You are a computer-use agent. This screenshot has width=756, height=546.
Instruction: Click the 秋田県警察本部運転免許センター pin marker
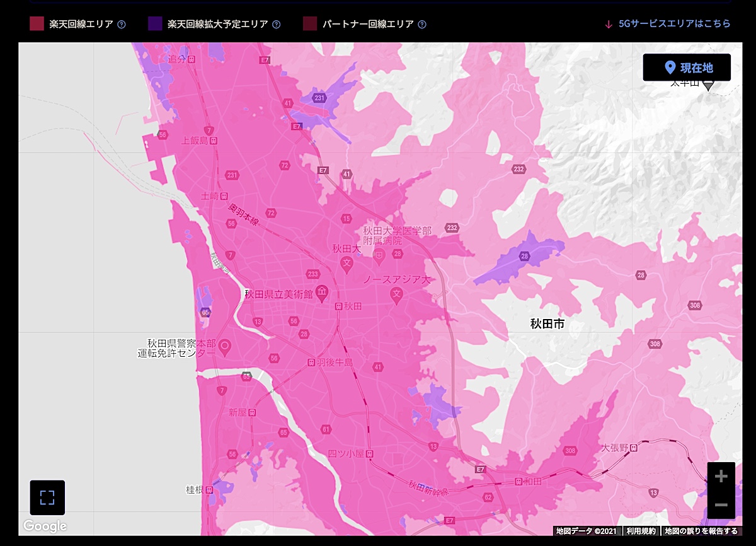coord(224,347)
